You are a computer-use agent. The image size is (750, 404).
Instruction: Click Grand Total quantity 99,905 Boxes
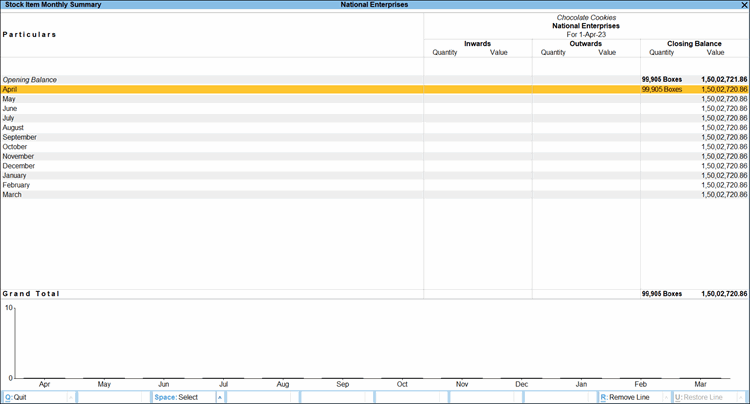click(662, 294)
